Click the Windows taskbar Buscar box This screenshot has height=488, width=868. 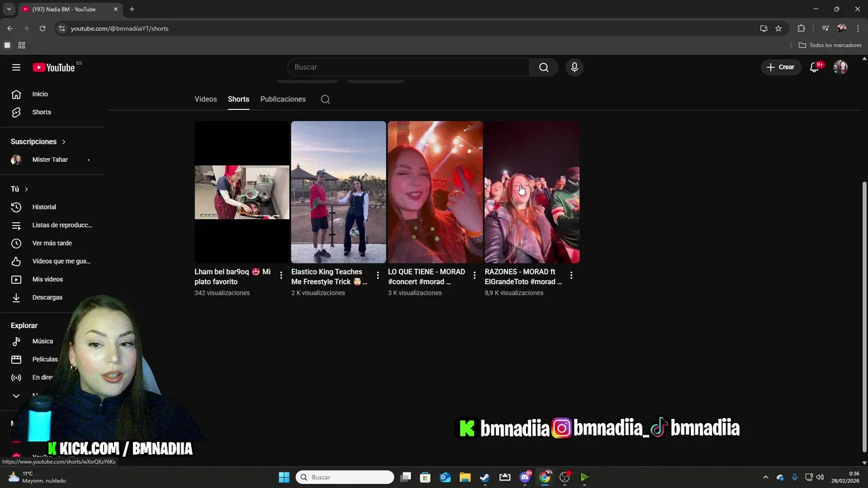coord(344,477)
